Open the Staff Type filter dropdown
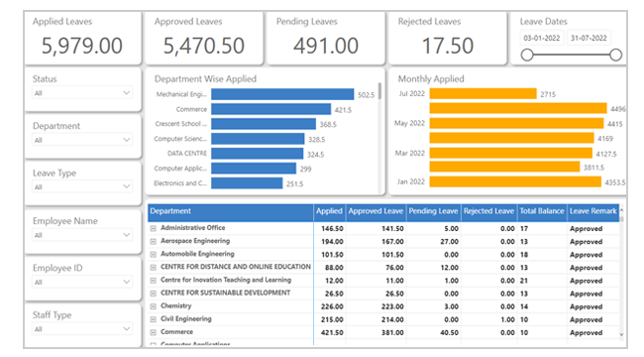644x357 pixels. click(x=82, y=329)
